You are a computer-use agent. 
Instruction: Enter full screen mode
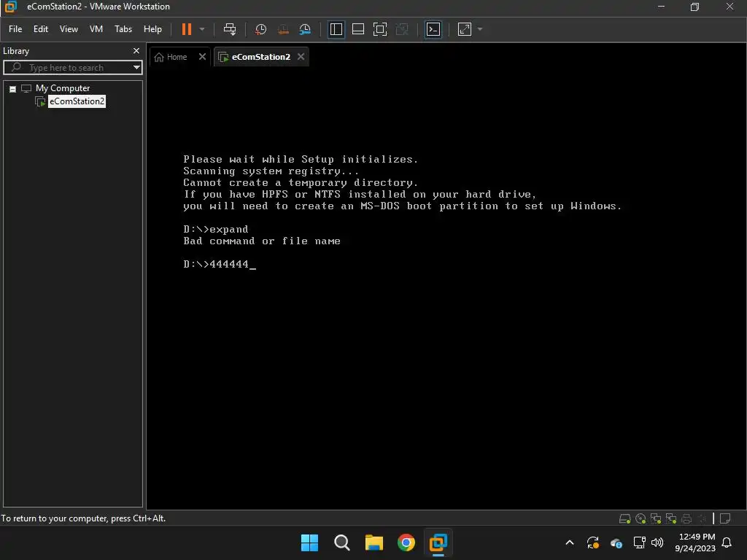(379, 29)
